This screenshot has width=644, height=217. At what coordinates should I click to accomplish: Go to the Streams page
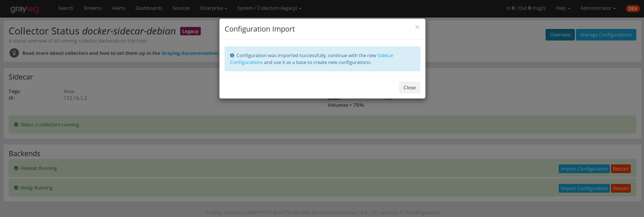click(x=92, y=8)
